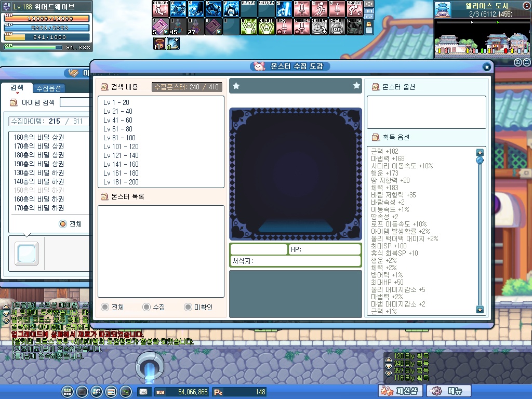Image resolution: width=532 pixels, height=399 pixels.
Task: Switch to the 수집옵션 tab
Action: pos(49,88)
